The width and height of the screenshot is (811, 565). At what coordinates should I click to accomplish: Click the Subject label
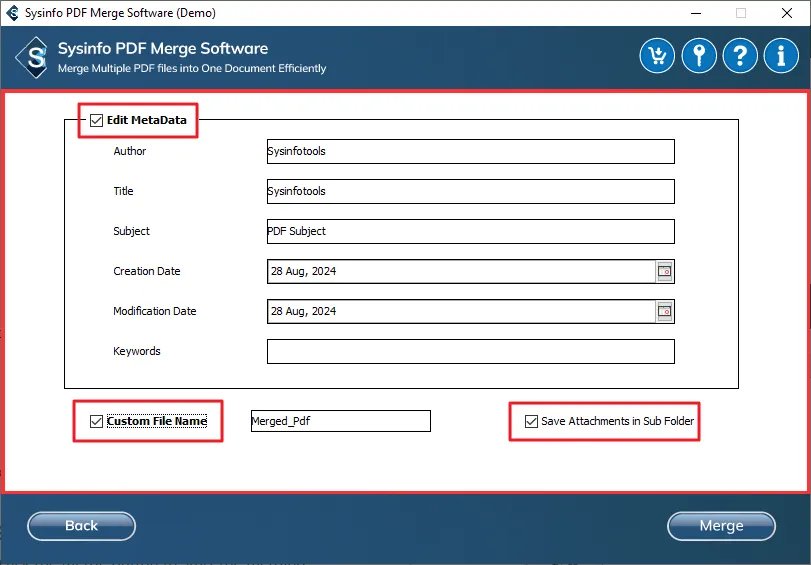click(131, 231)
